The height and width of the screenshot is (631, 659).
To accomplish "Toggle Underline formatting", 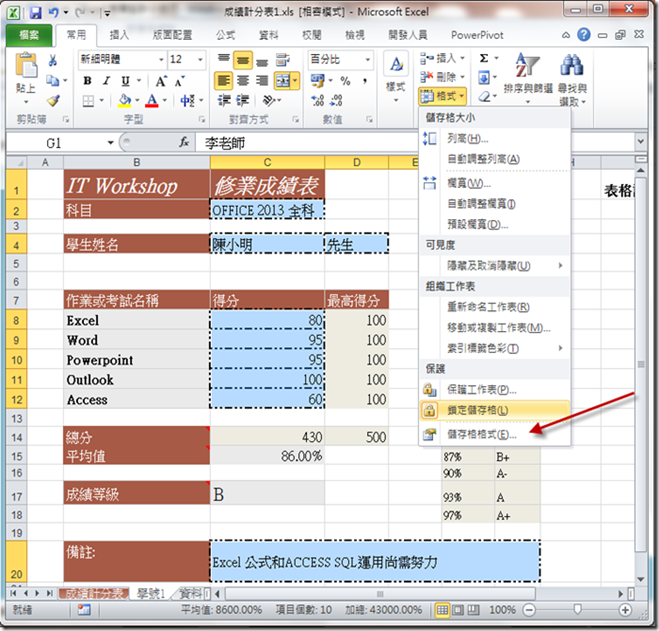I will 125,81.
